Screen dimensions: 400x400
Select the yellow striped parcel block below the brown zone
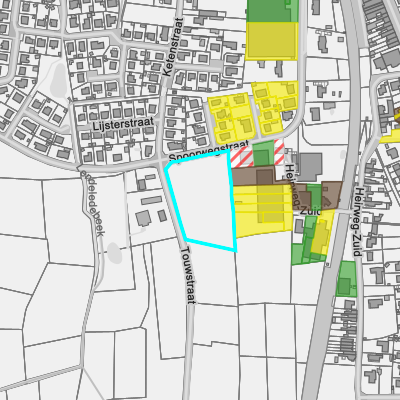263,210
